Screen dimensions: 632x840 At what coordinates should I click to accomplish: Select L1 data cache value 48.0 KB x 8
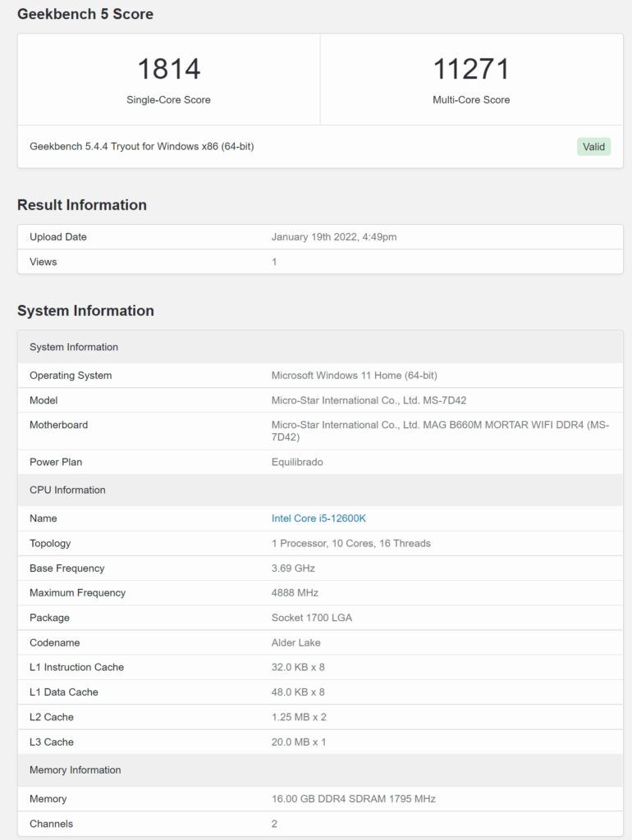click(x=298, y=692)
